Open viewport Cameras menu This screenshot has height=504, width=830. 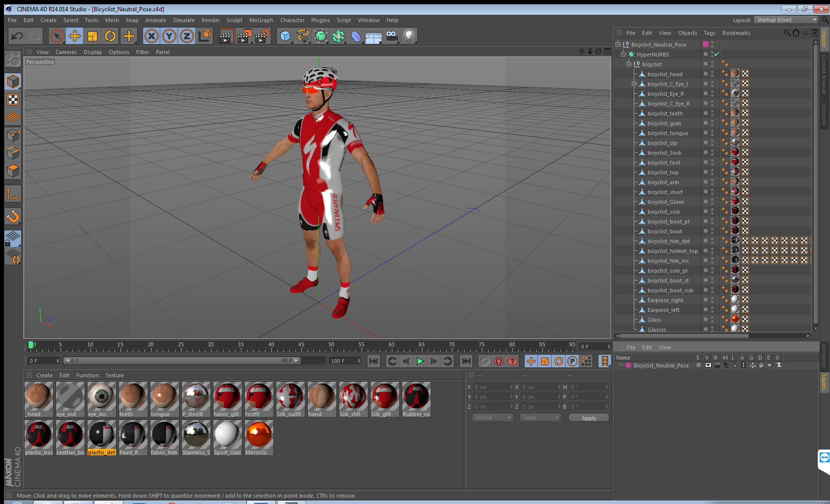(x=66, y=52)
